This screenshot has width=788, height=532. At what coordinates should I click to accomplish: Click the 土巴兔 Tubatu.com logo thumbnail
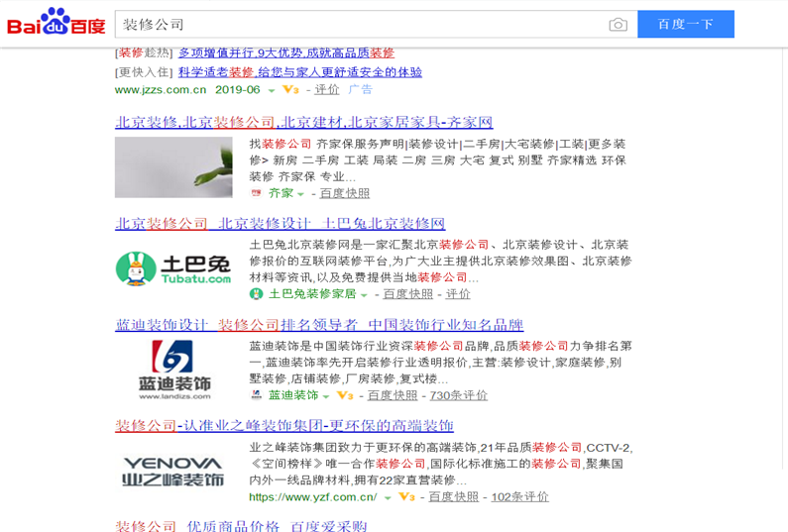tap(173, 269)
